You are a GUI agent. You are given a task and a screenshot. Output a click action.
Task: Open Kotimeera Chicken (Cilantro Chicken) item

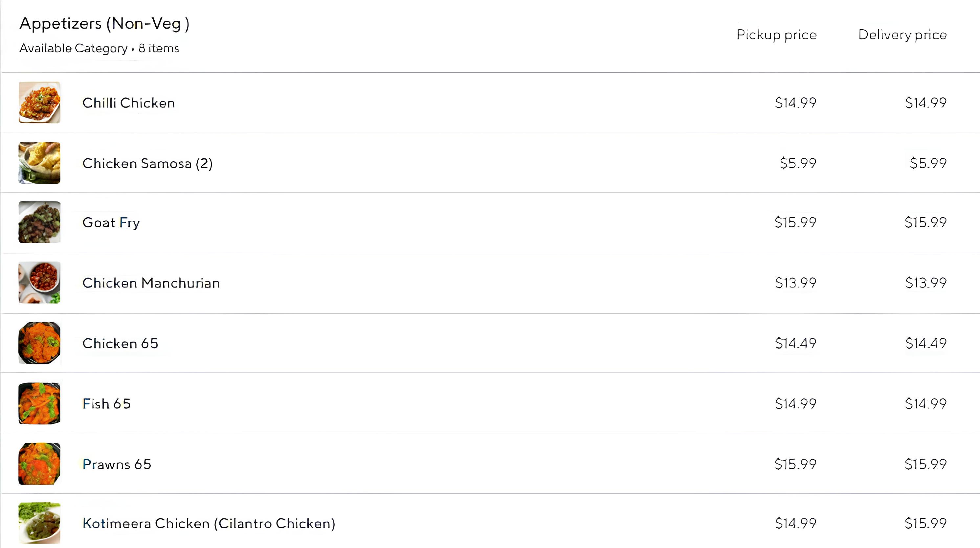[209, 524]
